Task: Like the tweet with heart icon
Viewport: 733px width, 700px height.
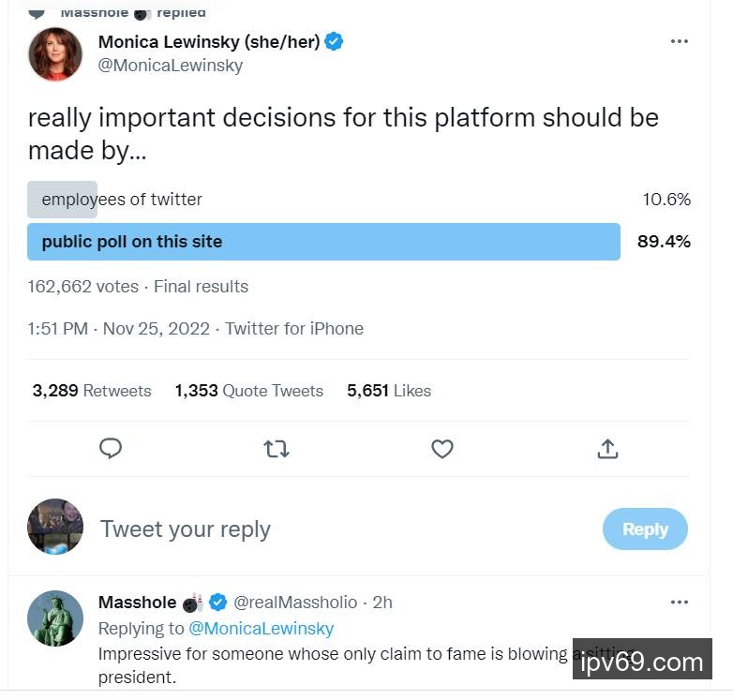Action: coord(442,450)
